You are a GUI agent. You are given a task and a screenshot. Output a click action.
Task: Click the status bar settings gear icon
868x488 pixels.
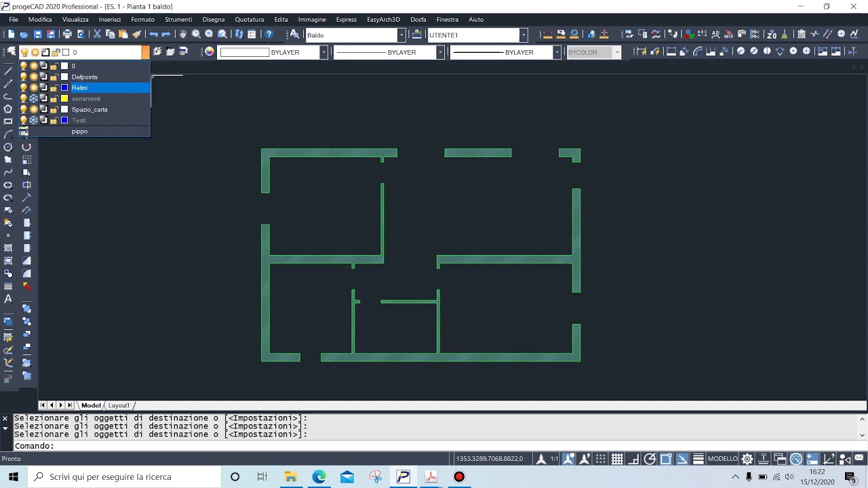pos(747,459)
